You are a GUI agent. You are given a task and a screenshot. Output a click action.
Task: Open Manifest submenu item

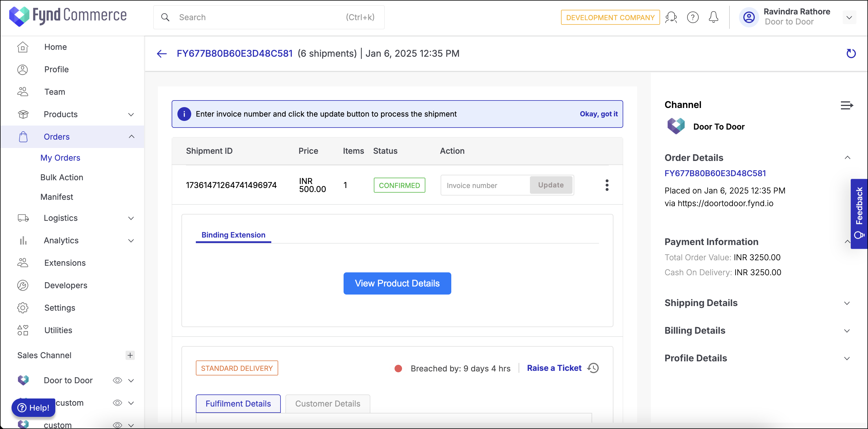pyautogui.click(x=57, y=197)
